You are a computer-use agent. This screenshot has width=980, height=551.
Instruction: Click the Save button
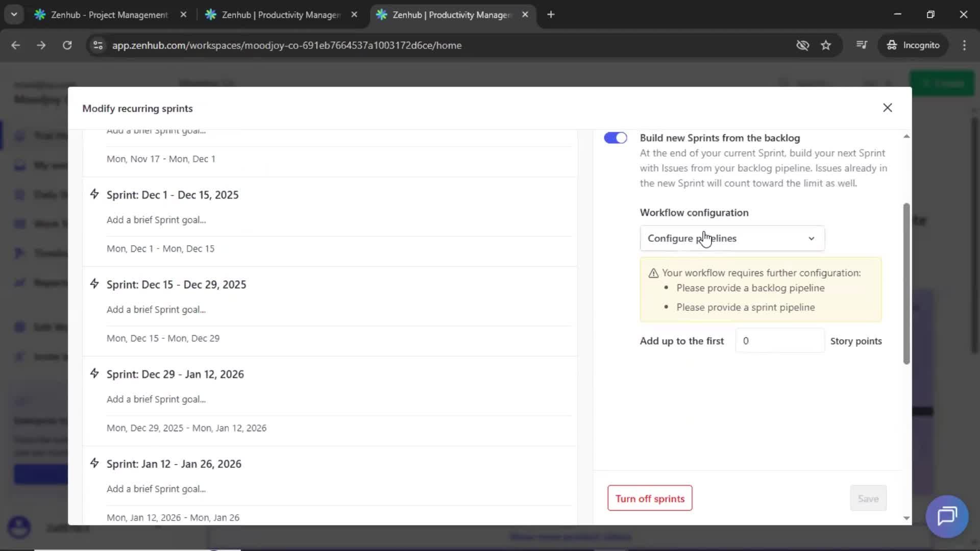(868, 498)
